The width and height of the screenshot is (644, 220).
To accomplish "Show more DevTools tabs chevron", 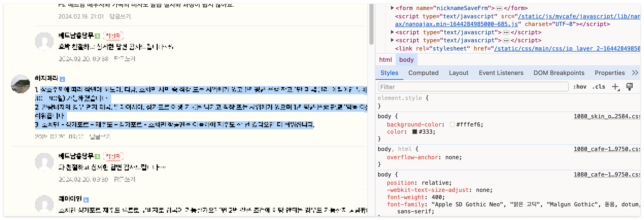I will 635,73.
